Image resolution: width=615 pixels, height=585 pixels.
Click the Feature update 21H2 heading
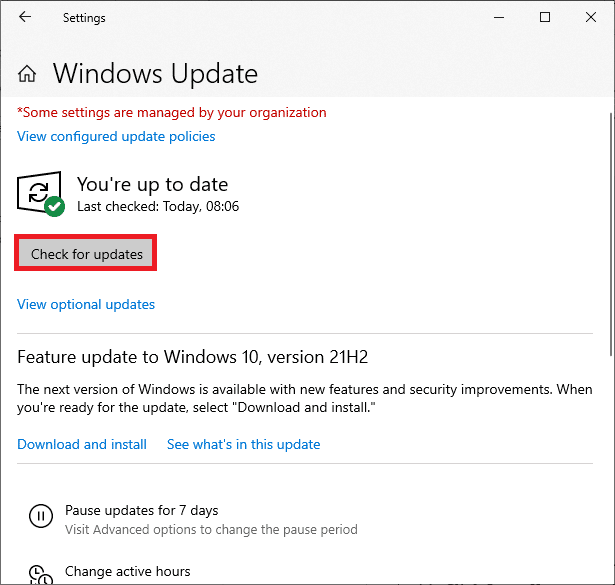click(x=193, y=357)
